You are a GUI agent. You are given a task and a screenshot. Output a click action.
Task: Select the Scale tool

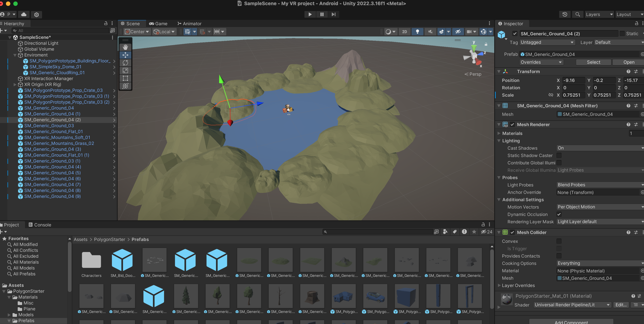click(125, 71)
